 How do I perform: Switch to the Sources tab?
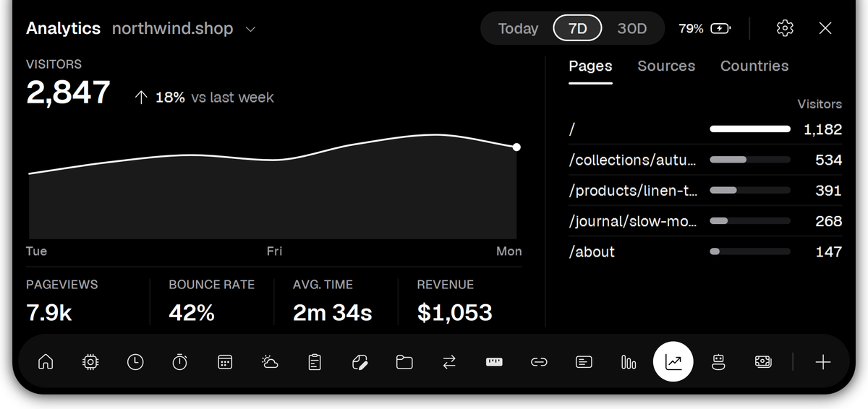(x=666, y=66)
